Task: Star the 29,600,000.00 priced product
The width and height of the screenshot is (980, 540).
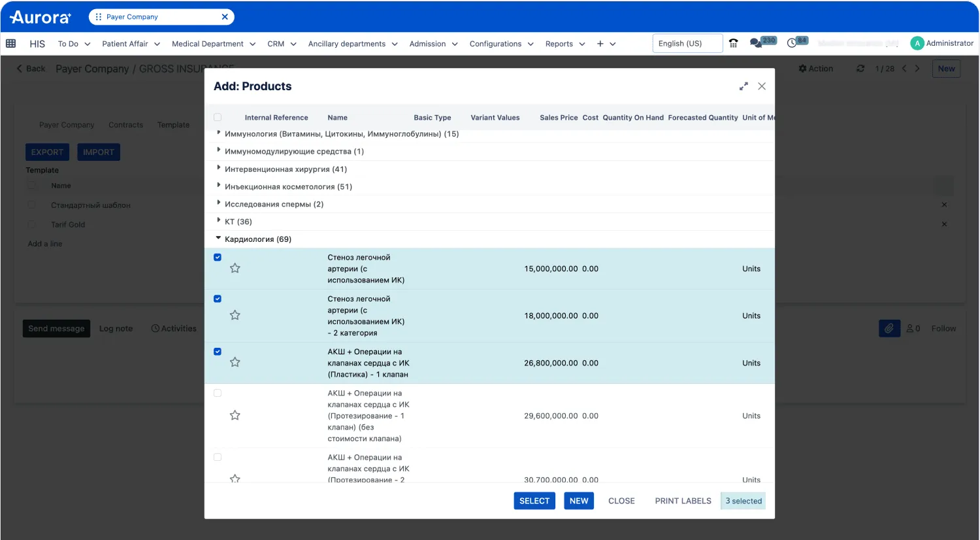Action: (x=235, y=416)
